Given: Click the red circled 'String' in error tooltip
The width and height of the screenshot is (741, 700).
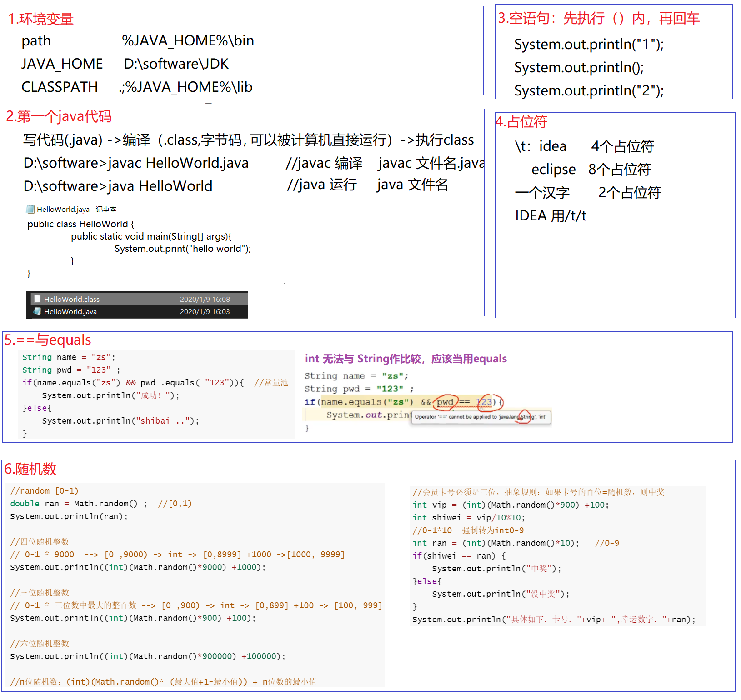Looking at the screenshot, I should point(525,416).
